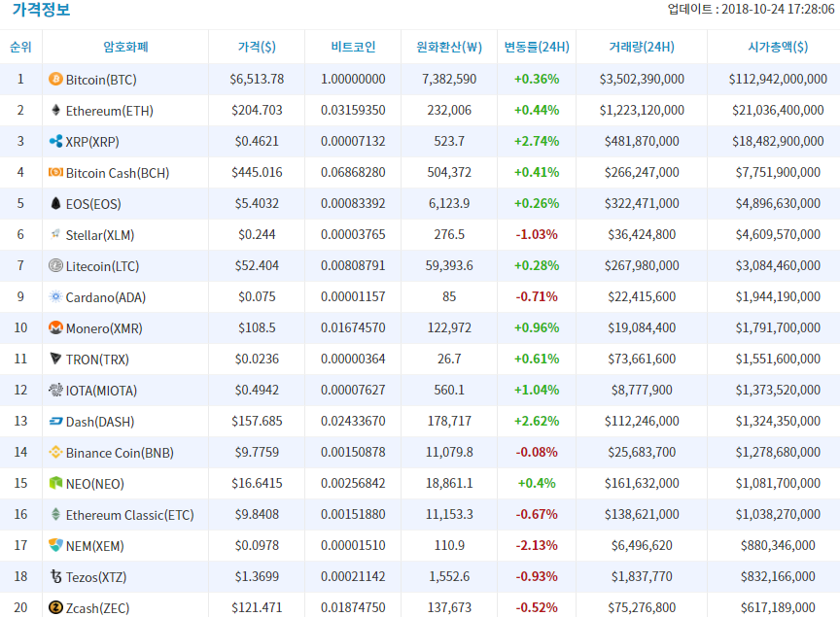840x617 pixels.
Task: Open the Litecoin(LTC) coin name
Action: click(102, 266)
